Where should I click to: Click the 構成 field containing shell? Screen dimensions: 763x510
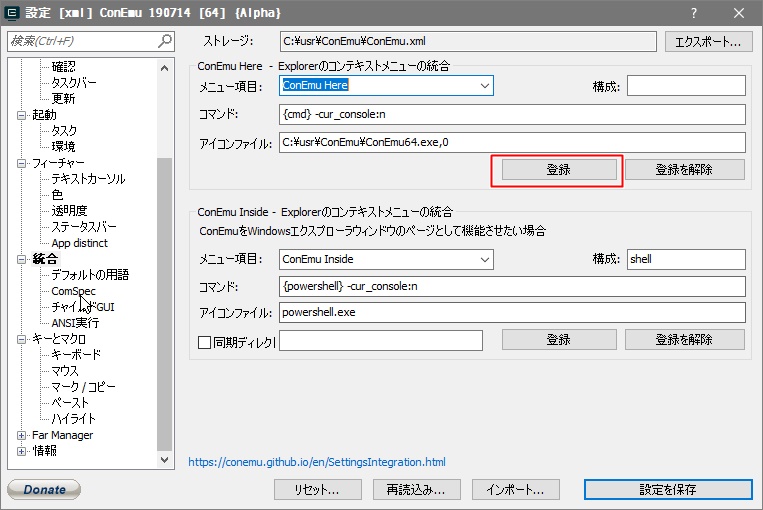click(x=686, y=259)
